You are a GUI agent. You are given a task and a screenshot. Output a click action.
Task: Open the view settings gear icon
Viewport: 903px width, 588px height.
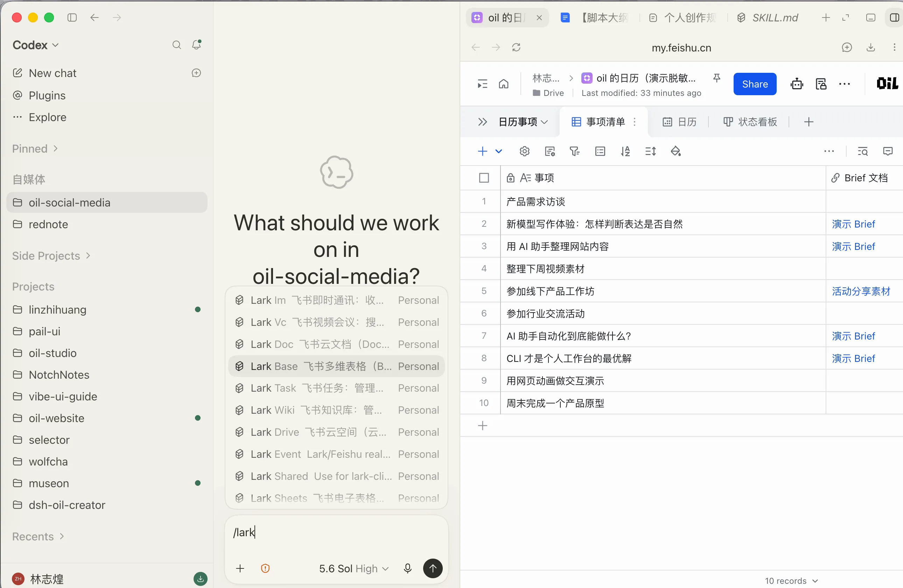click(x=524, y=151)
